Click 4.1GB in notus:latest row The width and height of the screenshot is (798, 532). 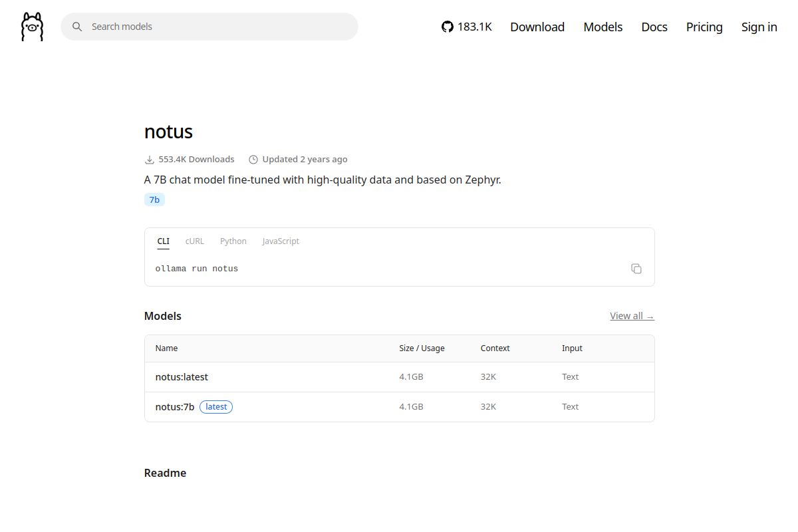tap(411, 377)
